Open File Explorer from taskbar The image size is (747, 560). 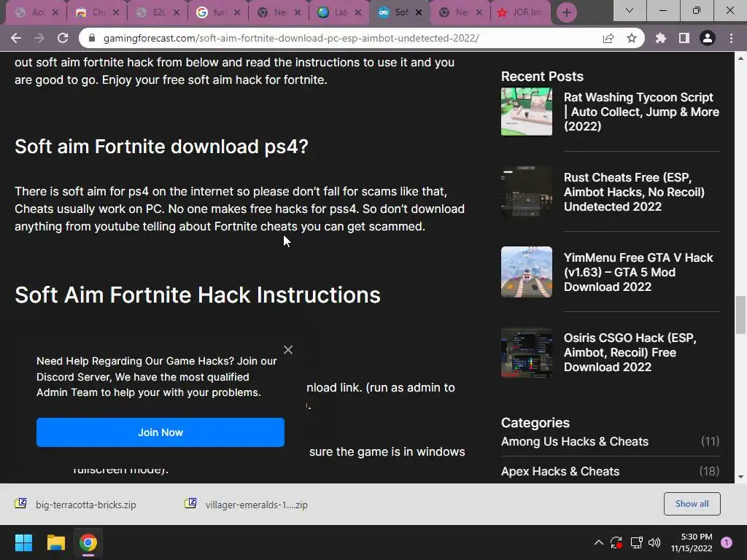coord(55,542)
